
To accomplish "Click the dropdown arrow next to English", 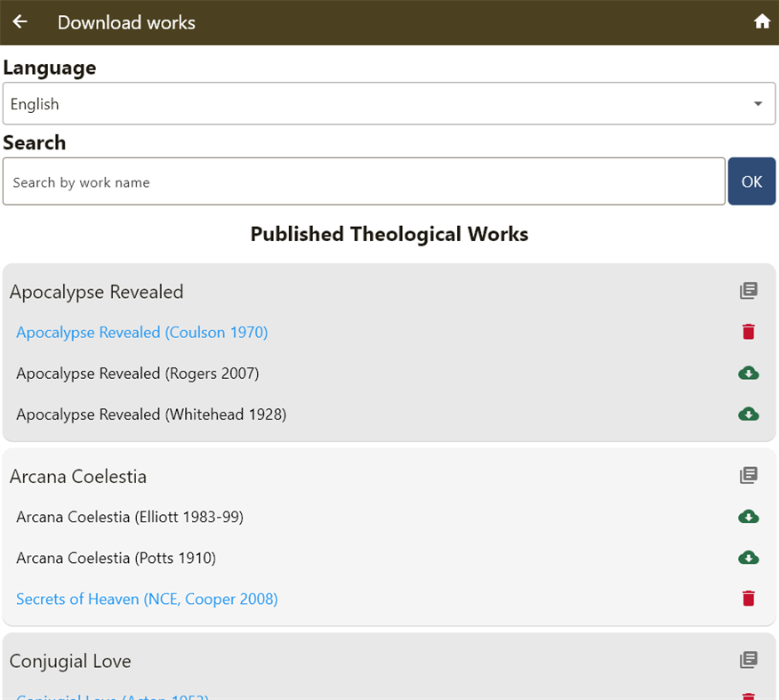I will pyautogui.click(x=759, y=103).
